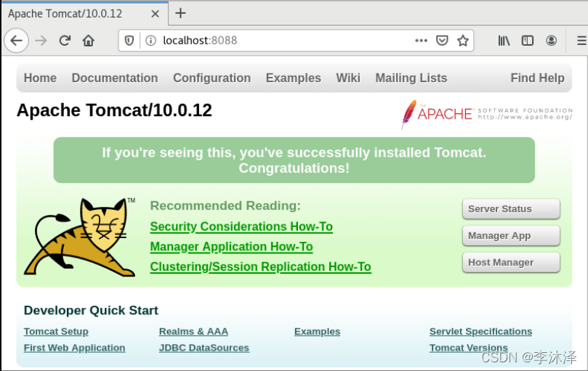Click the Developer Quick Start heading

tap(91, 310)
